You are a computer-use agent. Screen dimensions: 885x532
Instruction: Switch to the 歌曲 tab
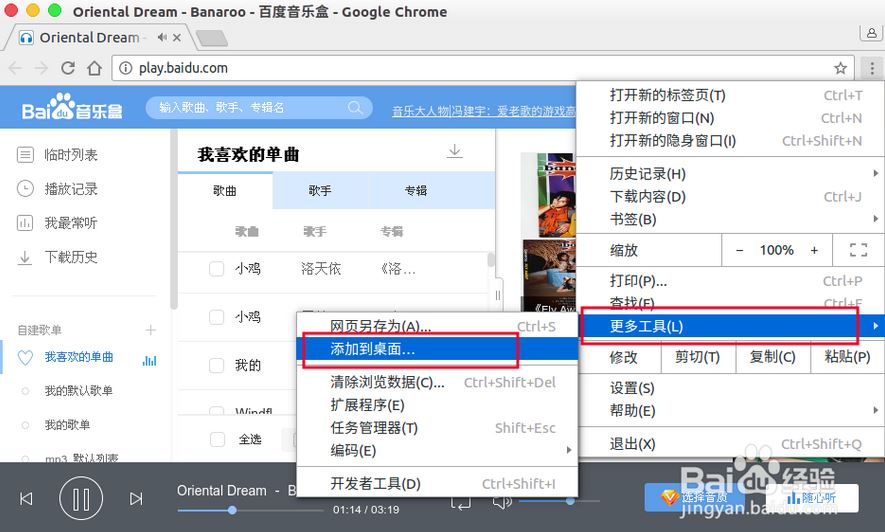pos(225,191)
